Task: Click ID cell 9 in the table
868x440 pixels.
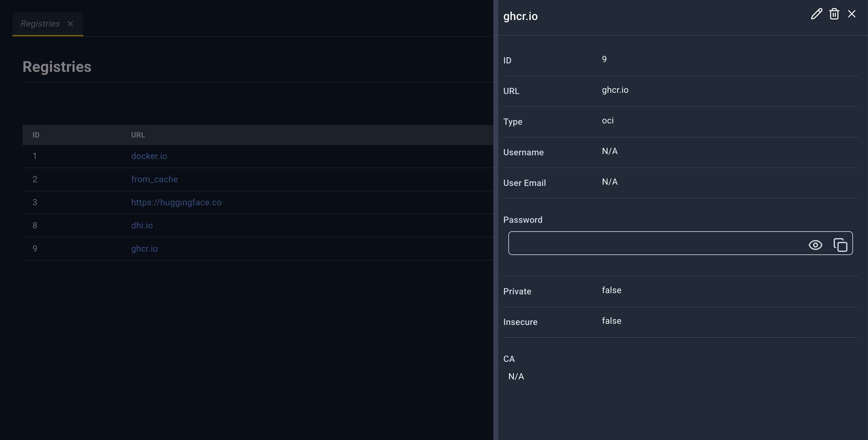Action: [x=35, y=248]
